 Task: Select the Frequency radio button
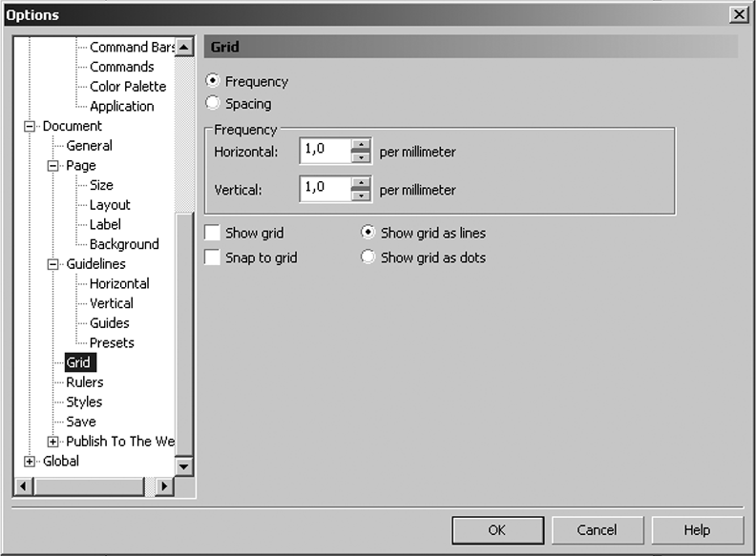[213, 80]
